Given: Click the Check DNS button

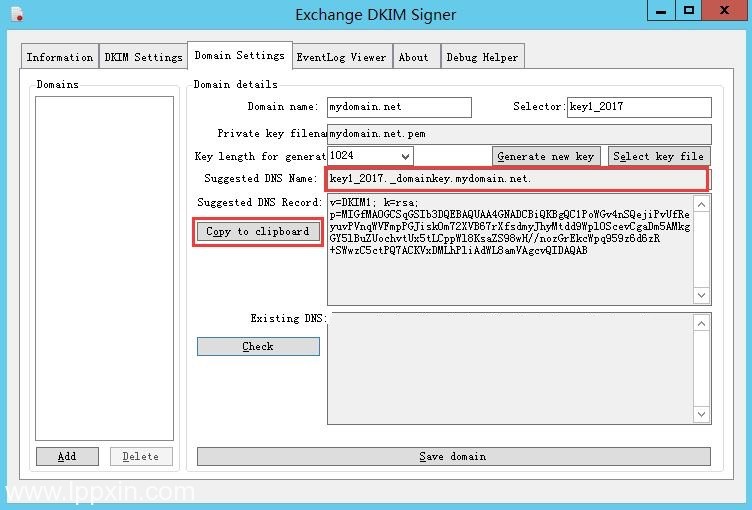Looking at the screenshot, I should coord(258,346).
